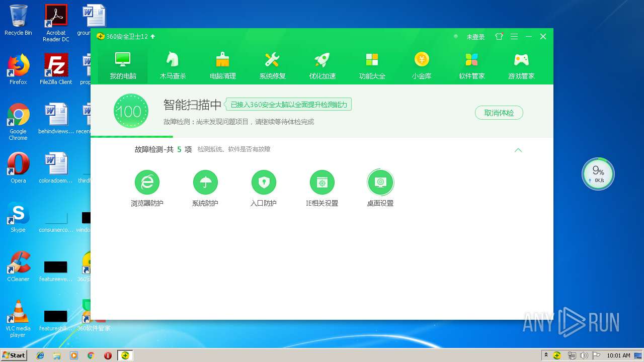Click the 取消体检 button
644x362 pixels.
(499, 113)
